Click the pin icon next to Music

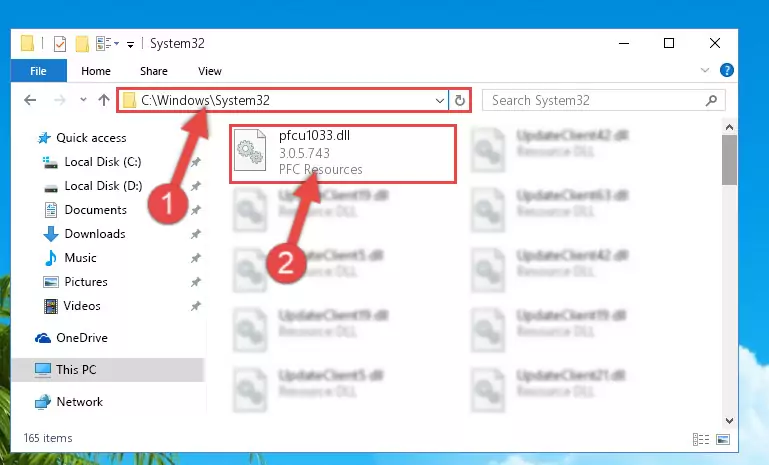[196, 258]
